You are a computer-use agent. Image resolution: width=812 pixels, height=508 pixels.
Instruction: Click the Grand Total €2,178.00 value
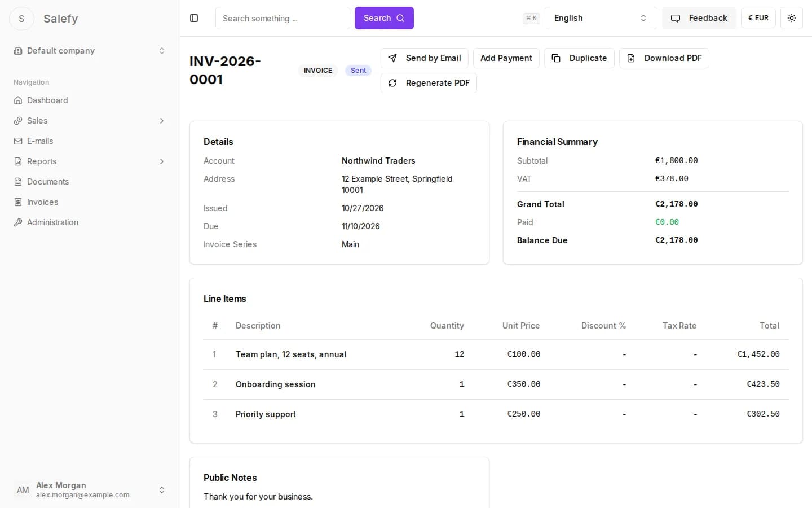(677, 204)
